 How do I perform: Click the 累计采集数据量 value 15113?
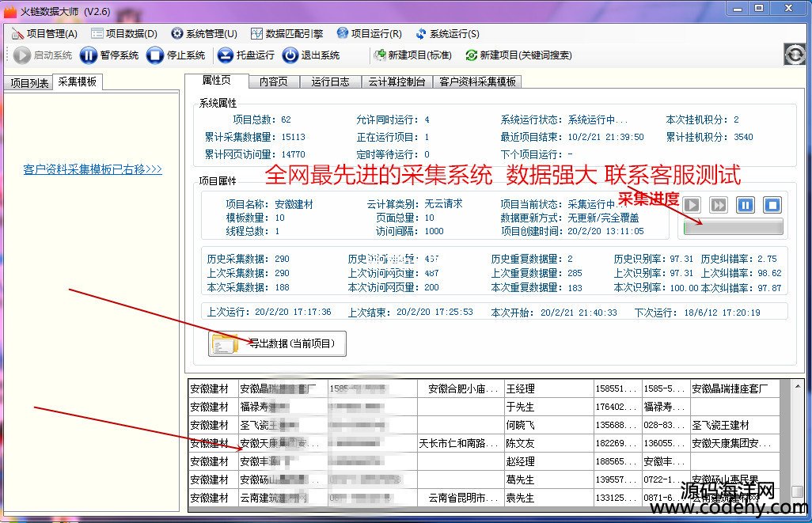(x=293, y=137)
